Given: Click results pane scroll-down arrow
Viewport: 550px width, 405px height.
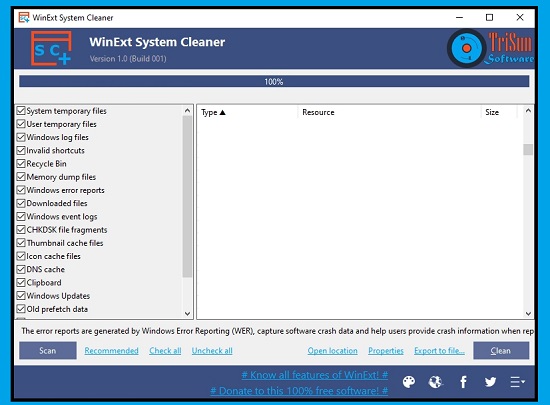Looking at the screenshot, I should [x=528, y=313].
